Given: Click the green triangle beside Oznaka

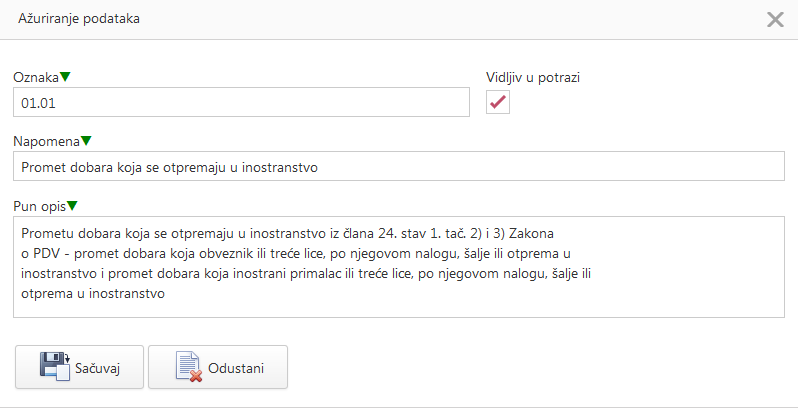Looking at the screenshot, I should [x=66, y=77].
